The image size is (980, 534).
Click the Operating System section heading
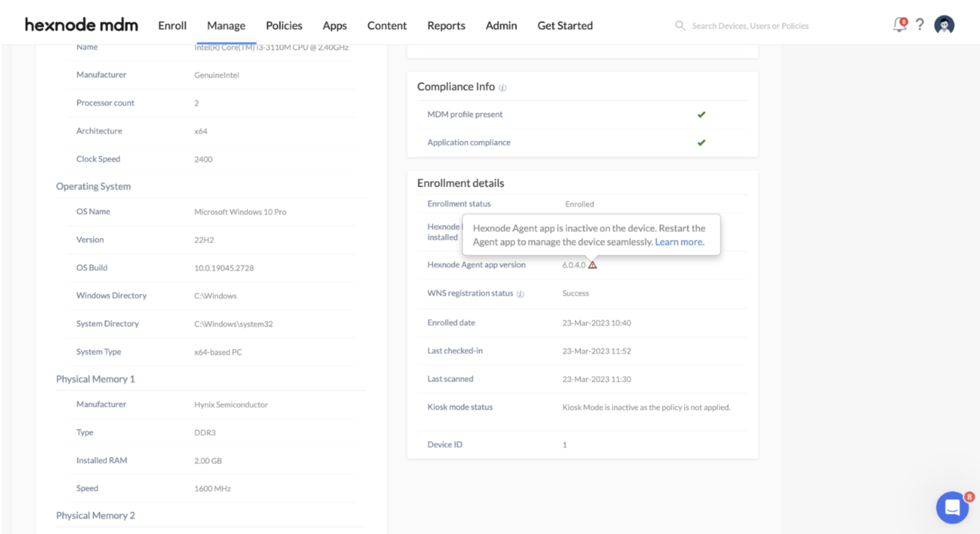pos(93,186)
